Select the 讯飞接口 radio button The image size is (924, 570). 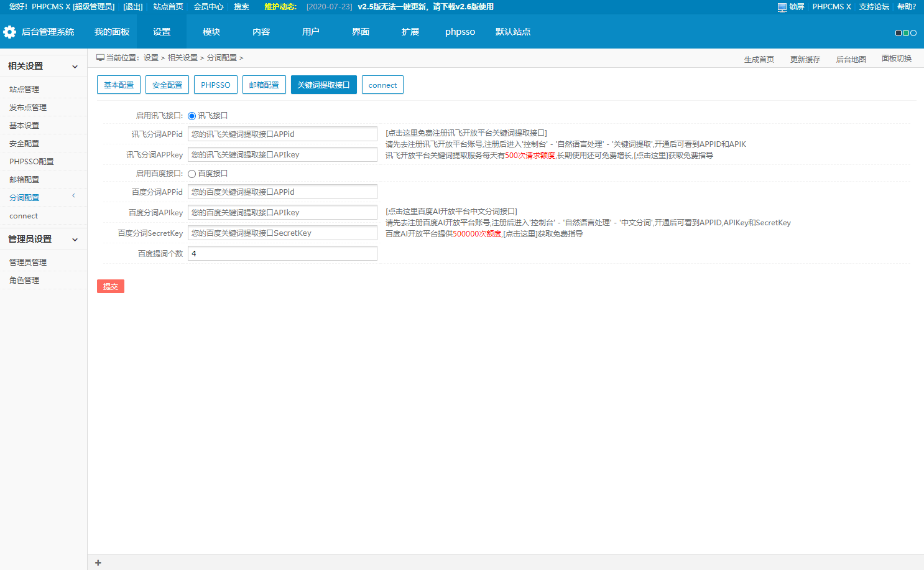click(x=192, y=115)
